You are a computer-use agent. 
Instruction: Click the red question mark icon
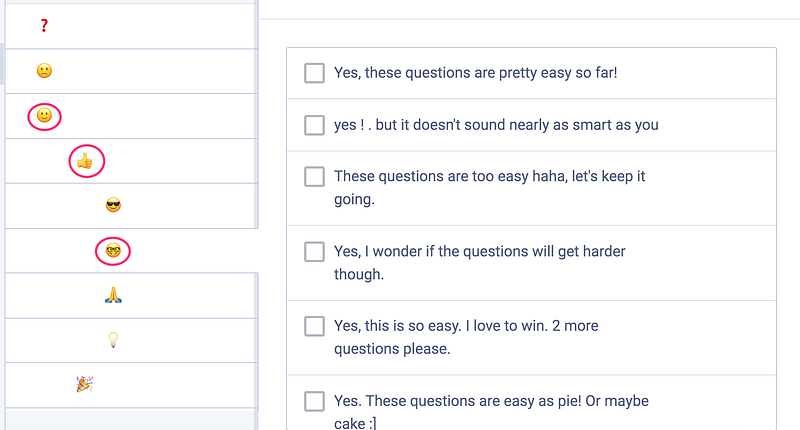click(44, 26)
